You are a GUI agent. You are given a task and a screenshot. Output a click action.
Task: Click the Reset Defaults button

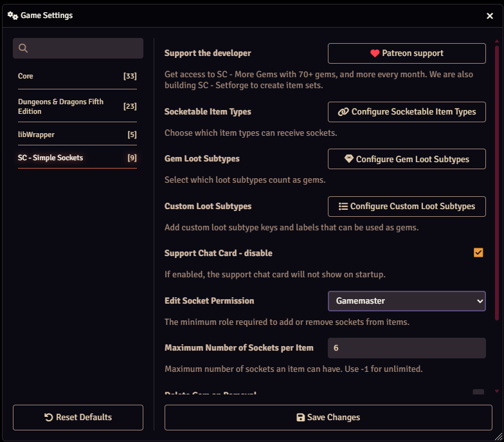click(x=78, y=418)
